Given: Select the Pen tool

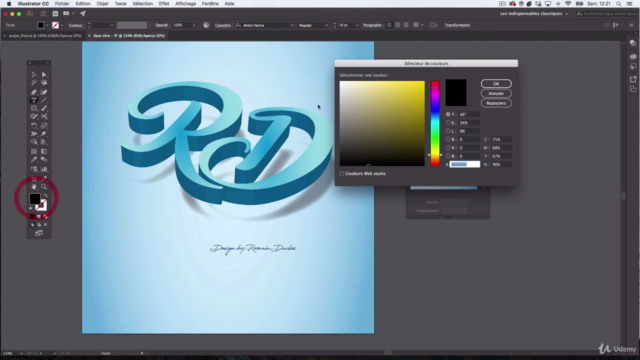Looking at the screenshot, I should click(34, 92).
